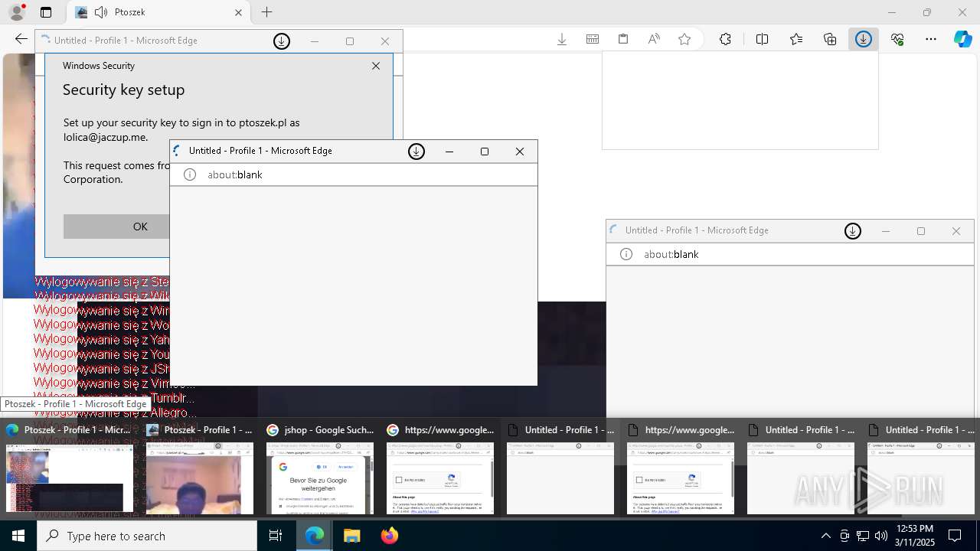Viewport: 980px width, 551px height.
Task: Open Collections panel
Action: (x=830, y=39)
